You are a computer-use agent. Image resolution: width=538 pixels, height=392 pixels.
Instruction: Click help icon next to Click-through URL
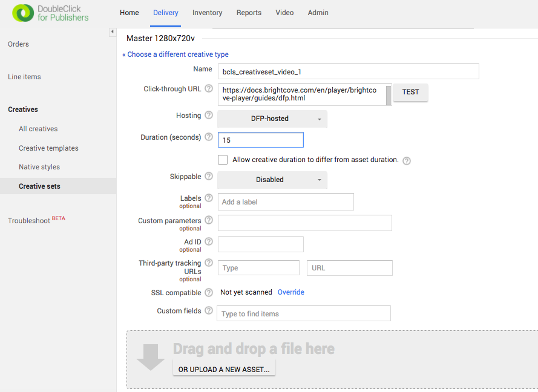coord(209,89)
